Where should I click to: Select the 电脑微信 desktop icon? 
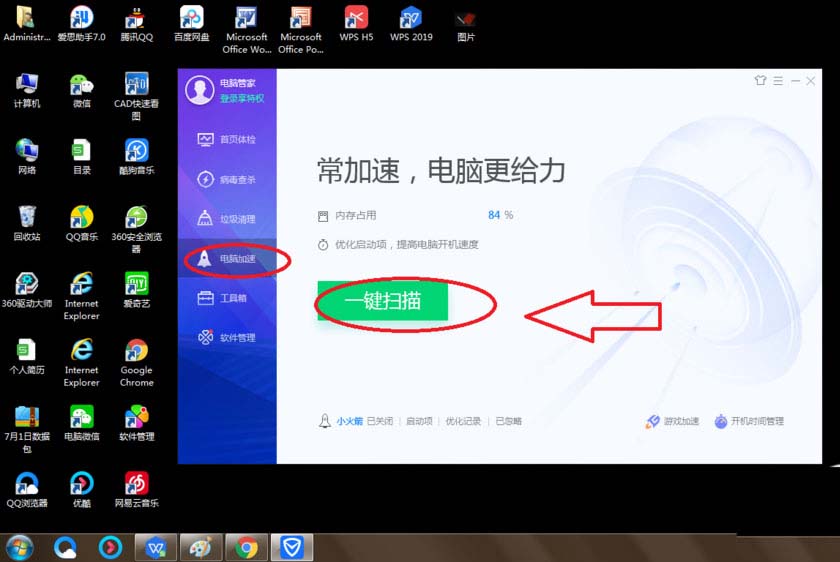[81, 423]
